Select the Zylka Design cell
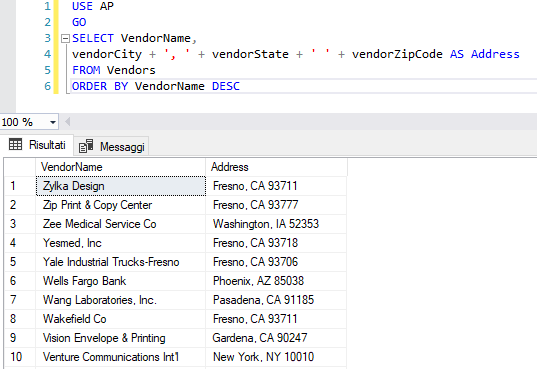This screenshot has width=537, height=369. (121, 186)
